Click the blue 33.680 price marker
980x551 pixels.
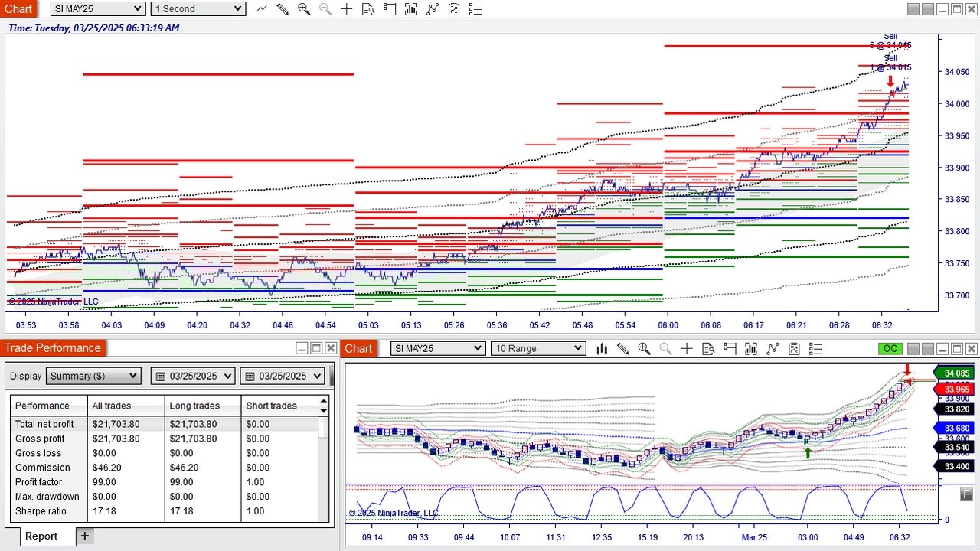click(955, 429)
